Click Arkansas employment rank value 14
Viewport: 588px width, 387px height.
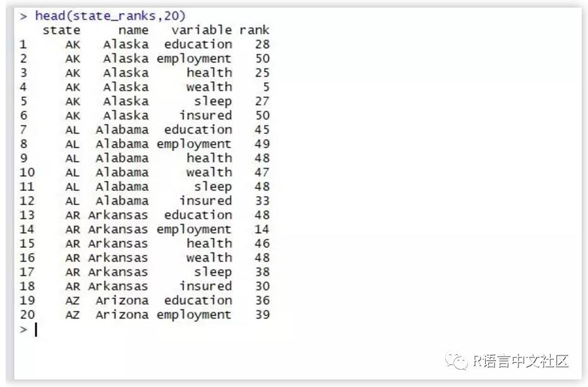point(262,229)
